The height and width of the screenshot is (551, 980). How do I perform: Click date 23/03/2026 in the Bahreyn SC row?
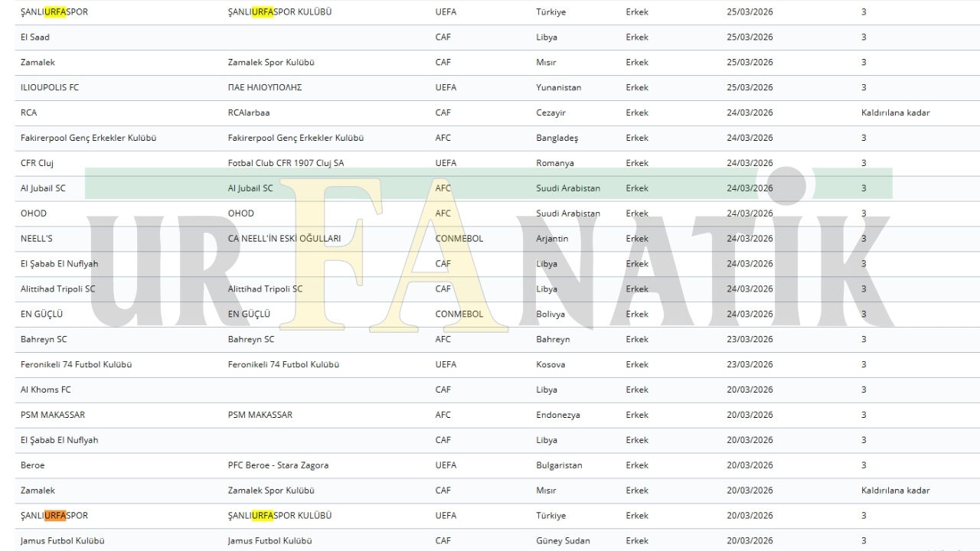tap(750, 339)
